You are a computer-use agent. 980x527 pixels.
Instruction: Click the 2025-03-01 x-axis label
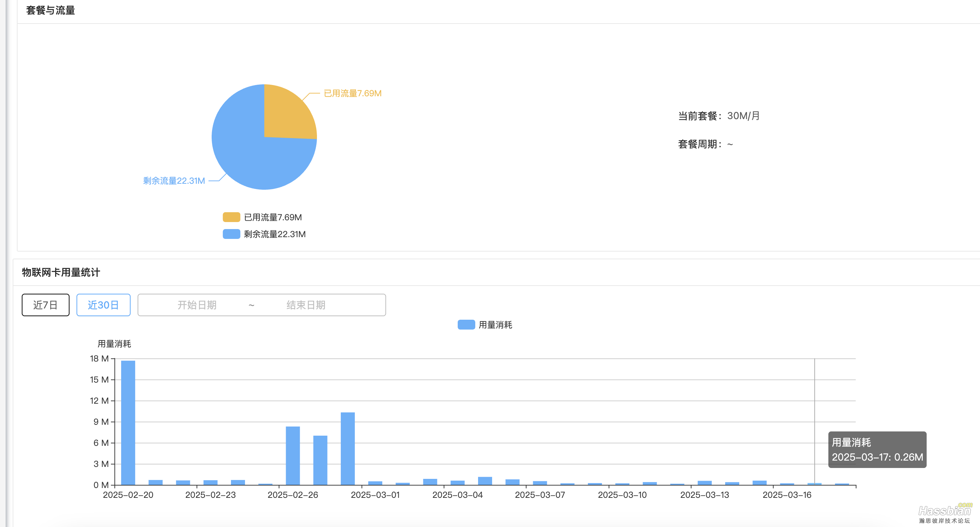(375, 495)
